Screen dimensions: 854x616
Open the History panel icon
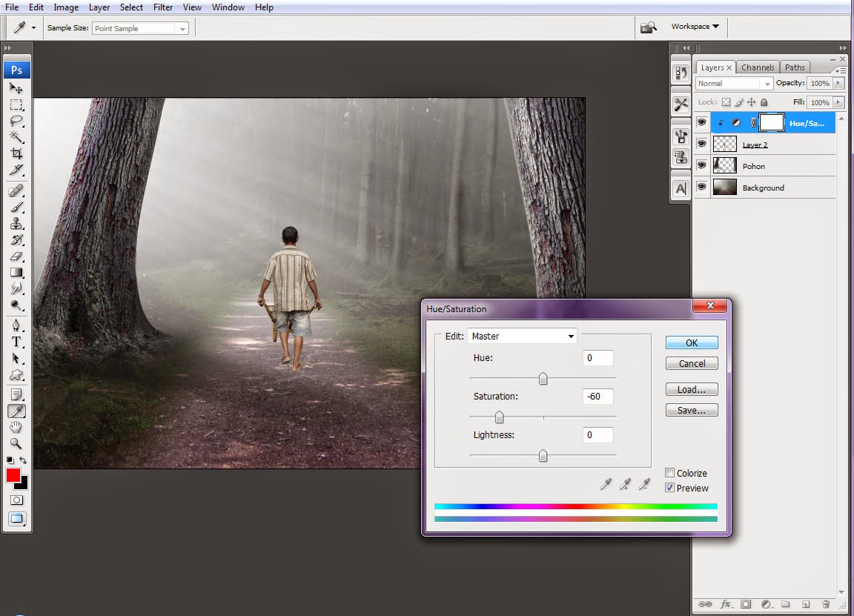click(x=681, y=72)
